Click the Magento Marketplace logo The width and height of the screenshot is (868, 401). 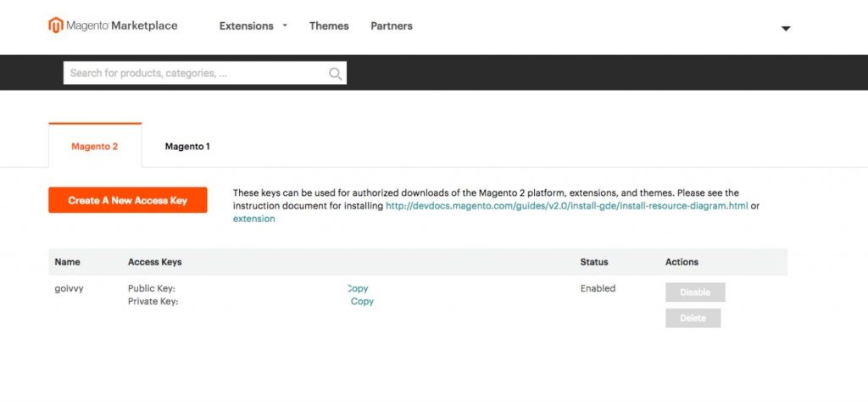coord(113,25)
